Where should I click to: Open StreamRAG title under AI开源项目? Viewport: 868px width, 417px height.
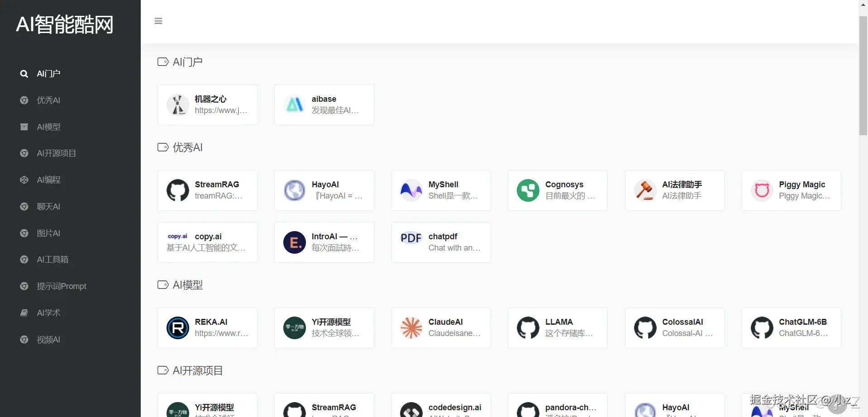[x=334, y=408]
